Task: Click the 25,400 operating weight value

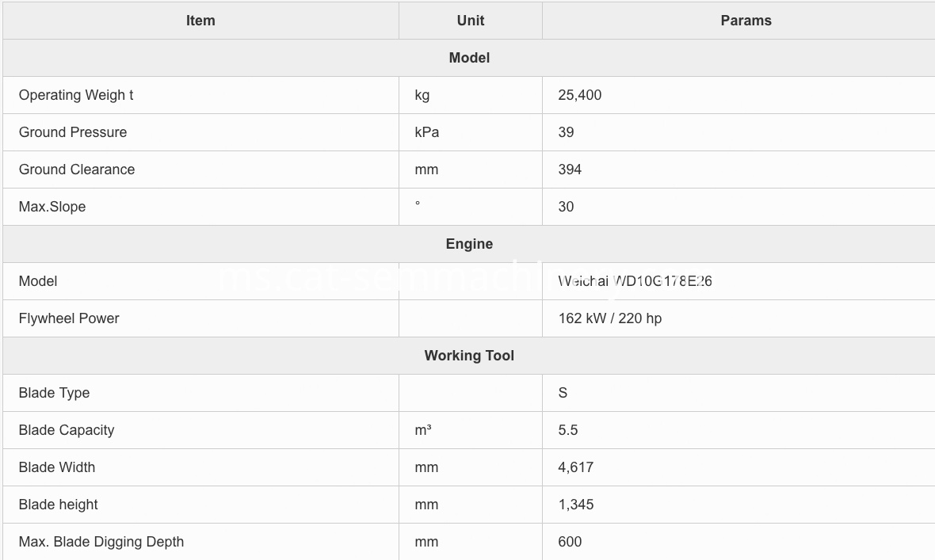Action: [579, 95]
